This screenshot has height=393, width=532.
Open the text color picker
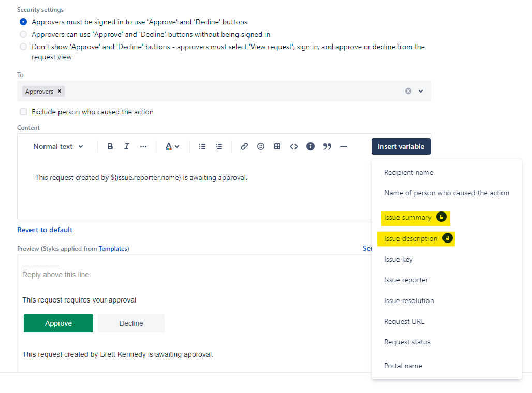[171, 146]
